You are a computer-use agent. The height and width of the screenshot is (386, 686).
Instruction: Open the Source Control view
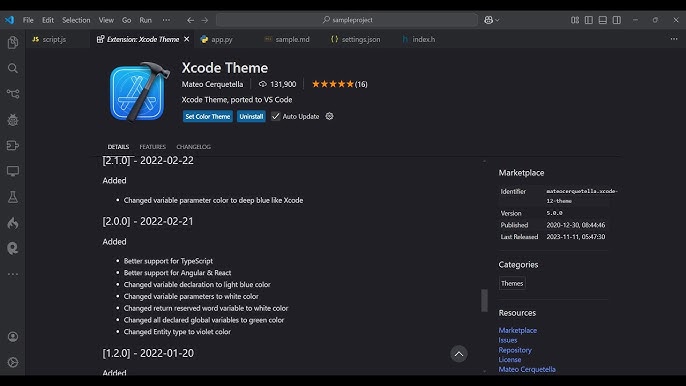click(13, 94)
